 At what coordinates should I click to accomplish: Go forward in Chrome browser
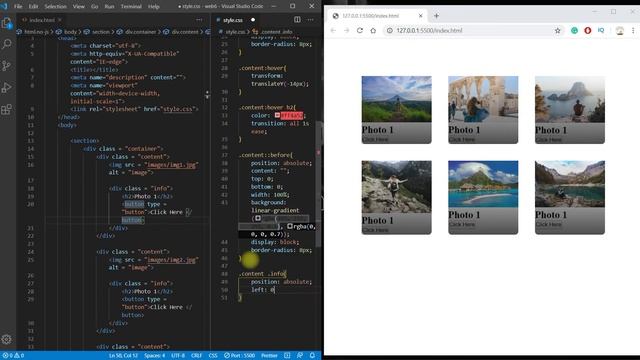pos(347,30)
